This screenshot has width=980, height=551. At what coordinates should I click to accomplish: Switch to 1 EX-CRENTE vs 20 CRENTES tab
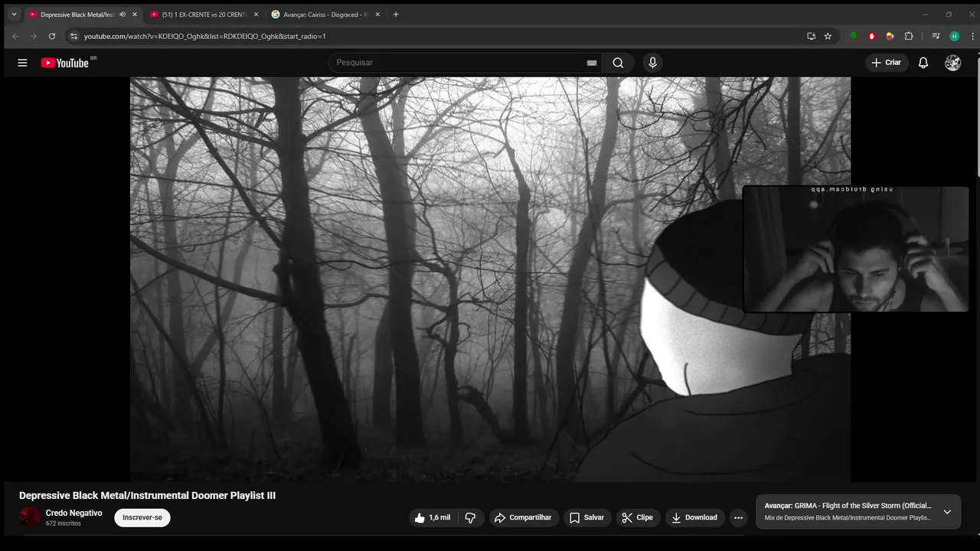[204, 15]
